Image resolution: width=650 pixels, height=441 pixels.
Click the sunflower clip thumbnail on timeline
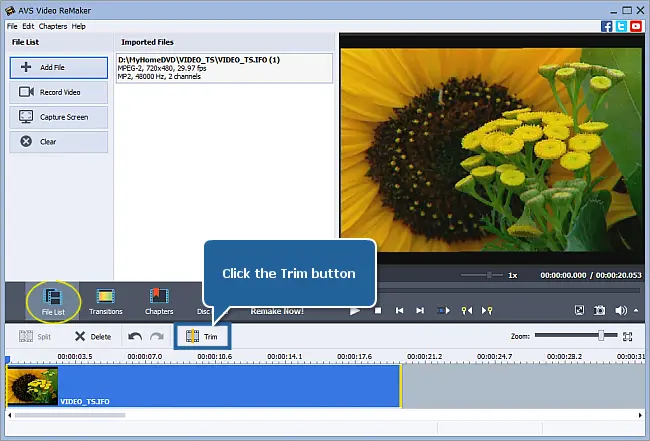coord(32,386)
